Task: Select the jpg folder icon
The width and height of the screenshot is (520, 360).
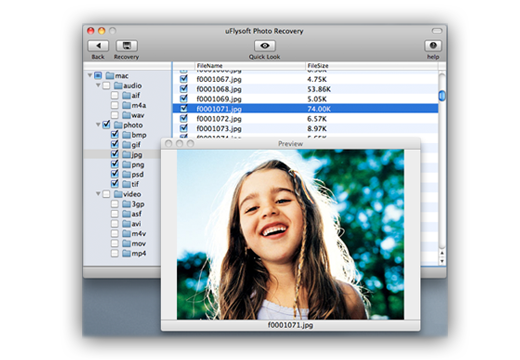Action: tap(126, 155)
